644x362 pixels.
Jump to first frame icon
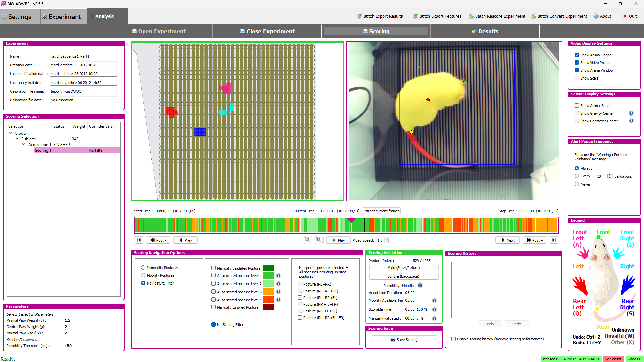[x=139, y=240]
